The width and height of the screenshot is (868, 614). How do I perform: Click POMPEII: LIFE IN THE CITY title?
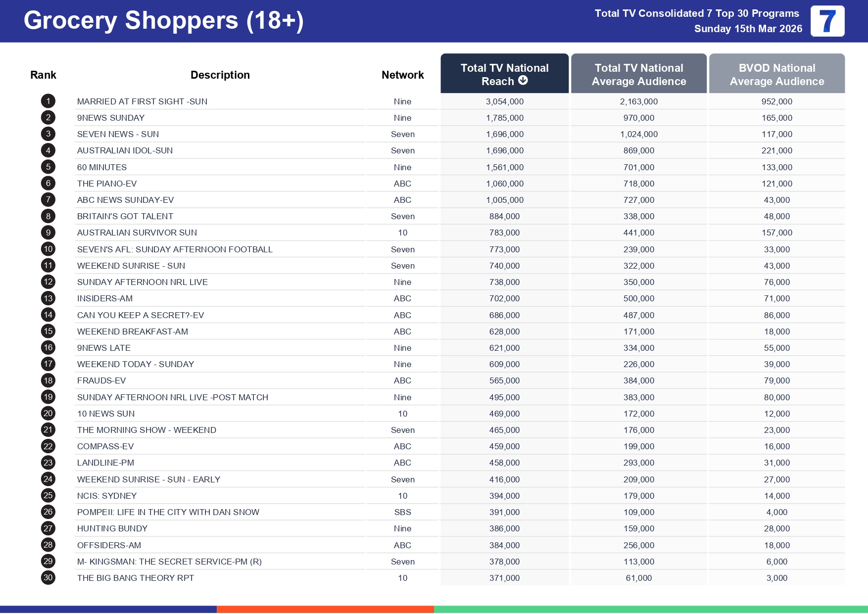pyautogui.click(x=168, y=512)
